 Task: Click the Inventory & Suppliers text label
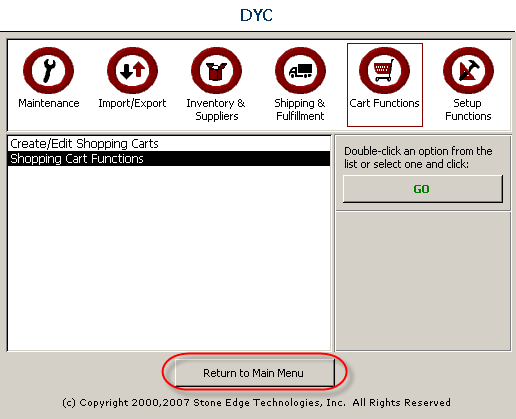(x=216, y=110)
